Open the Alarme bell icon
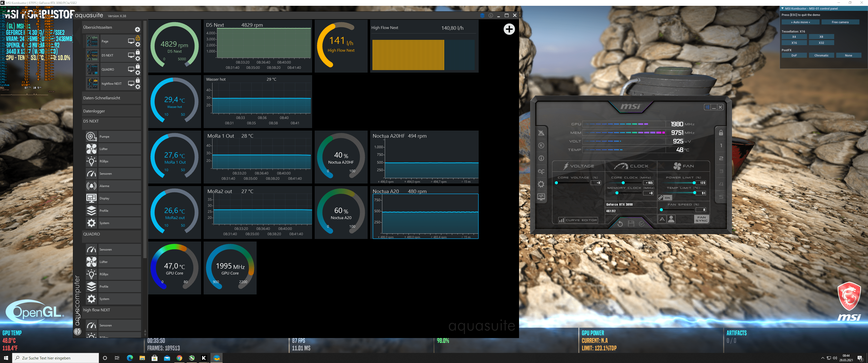 pyautogui.click(x=91, y=186)
